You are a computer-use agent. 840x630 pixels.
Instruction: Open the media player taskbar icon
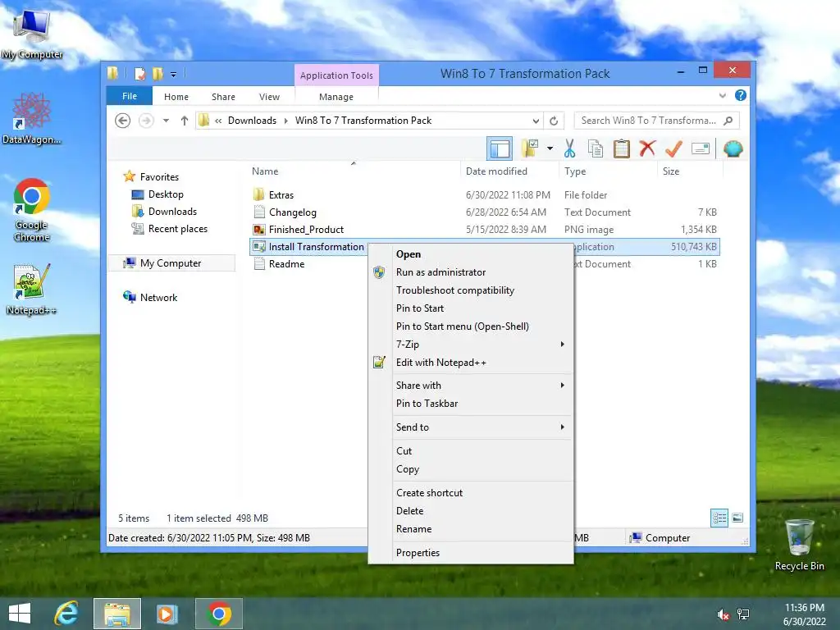click(167, 614)
